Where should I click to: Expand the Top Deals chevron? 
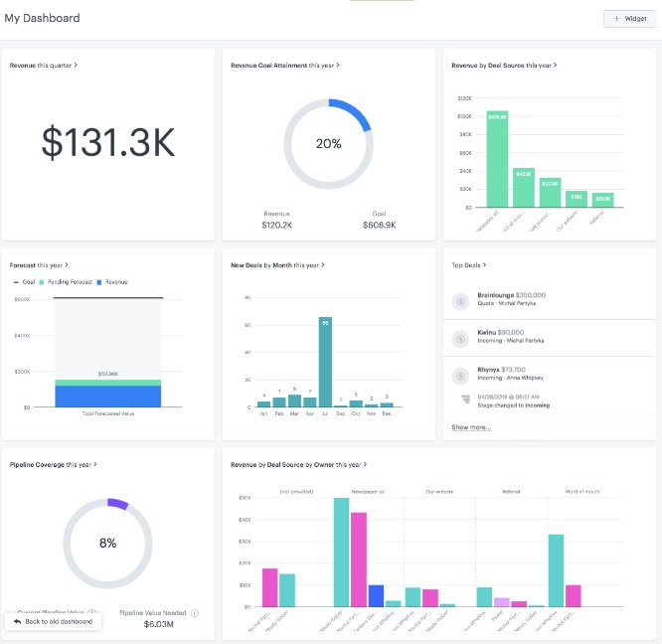[x=484, y=265]
